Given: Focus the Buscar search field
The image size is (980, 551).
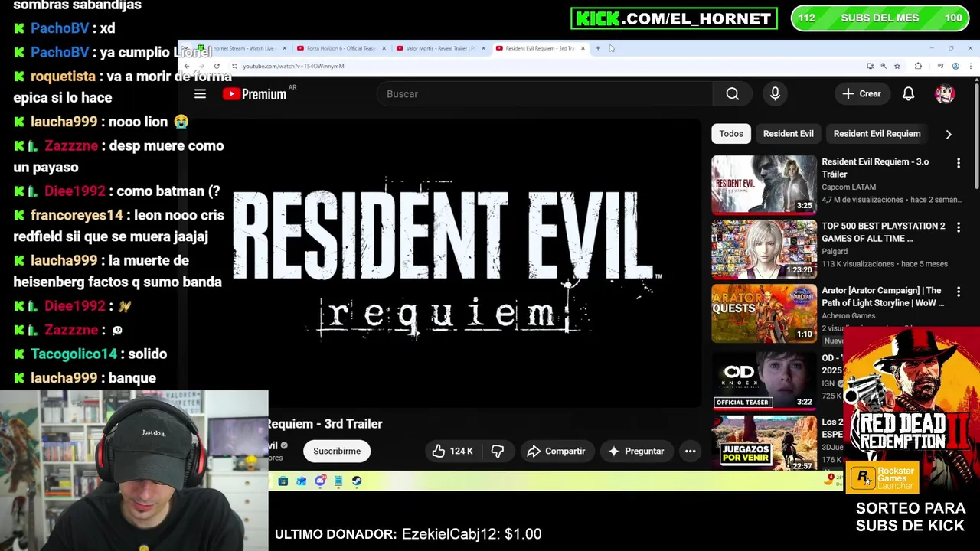Looking at the screenshot, I should pos(544,94).
